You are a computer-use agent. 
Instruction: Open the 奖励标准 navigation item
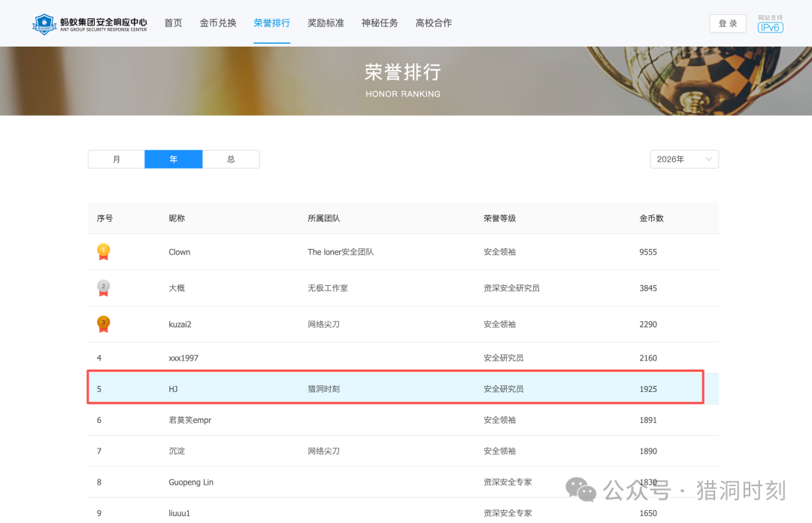[326, 23]
